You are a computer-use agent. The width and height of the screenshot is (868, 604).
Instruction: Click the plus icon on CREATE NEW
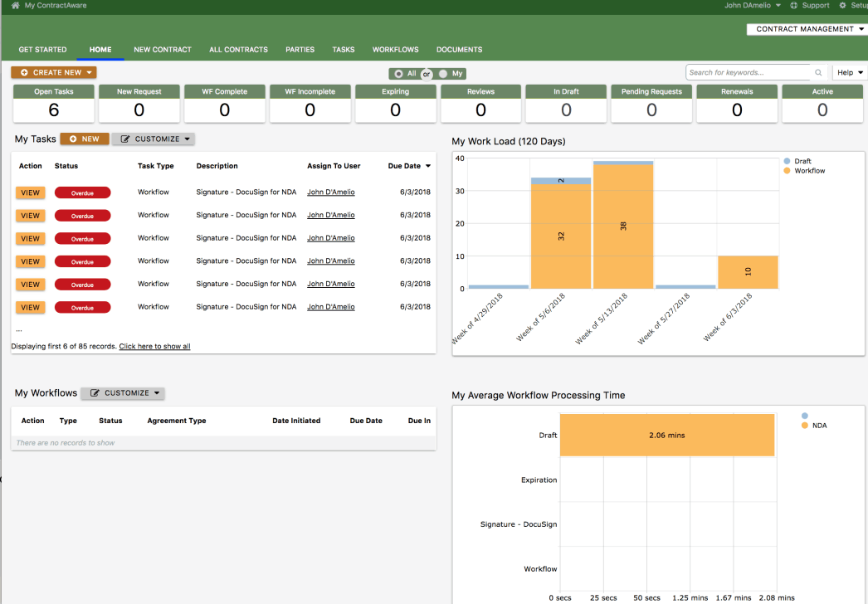point(24,72)
